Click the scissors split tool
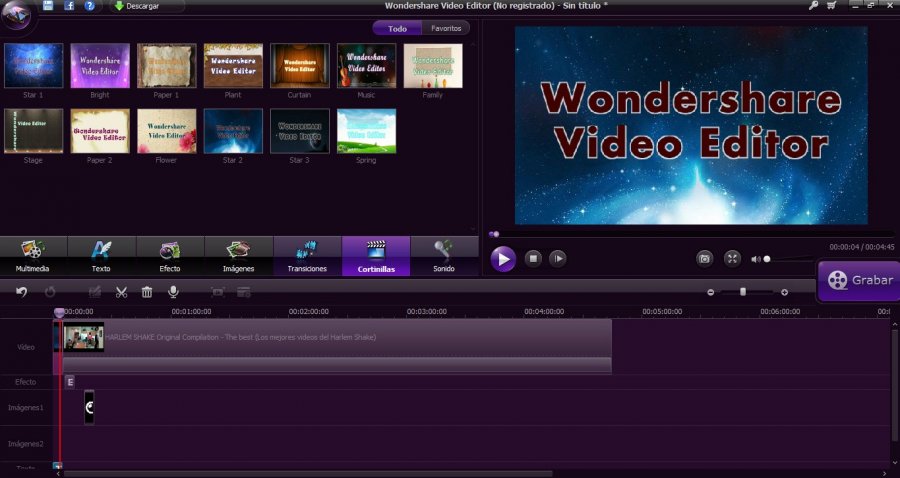 point(121,292)
